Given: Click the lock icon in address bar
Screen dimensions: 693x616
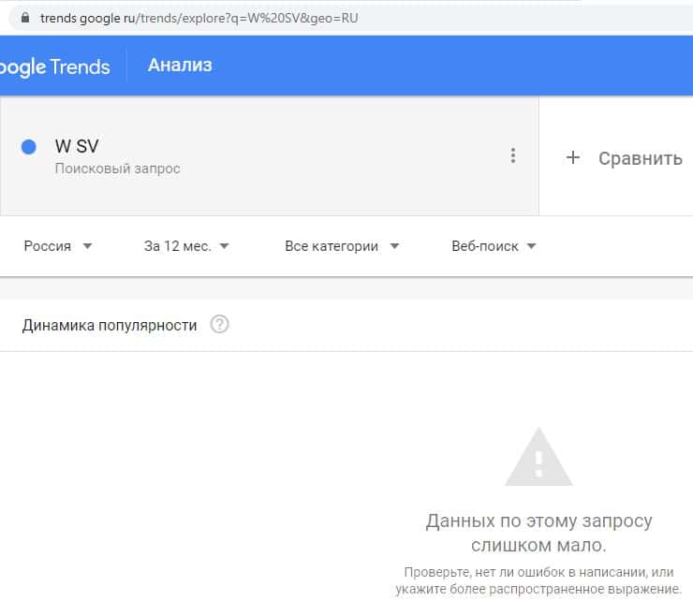Looking at the screenshot, I should click(23, 18).
